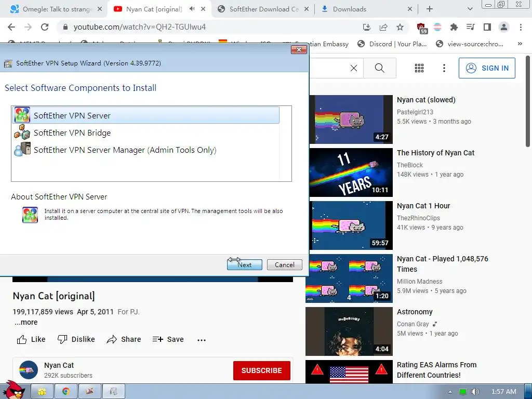Switch to Downloads tab
Viewport: 532px width, 399px height.
click(366, 9)
